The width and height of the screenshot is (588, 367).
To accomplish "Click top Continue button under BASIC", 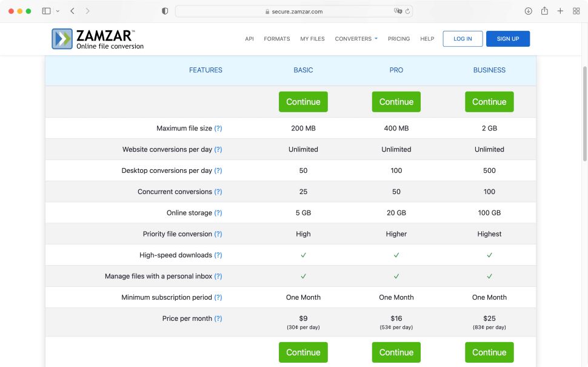I will click(303, 102).
